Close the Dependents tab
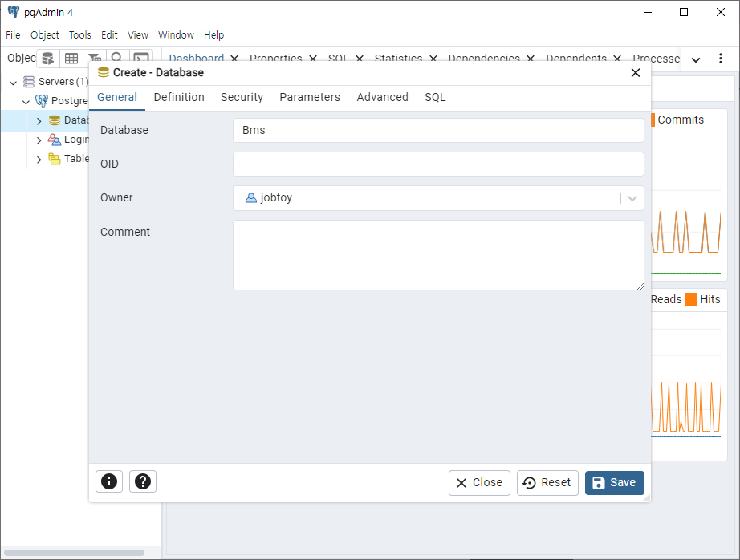 click(617, 58)
